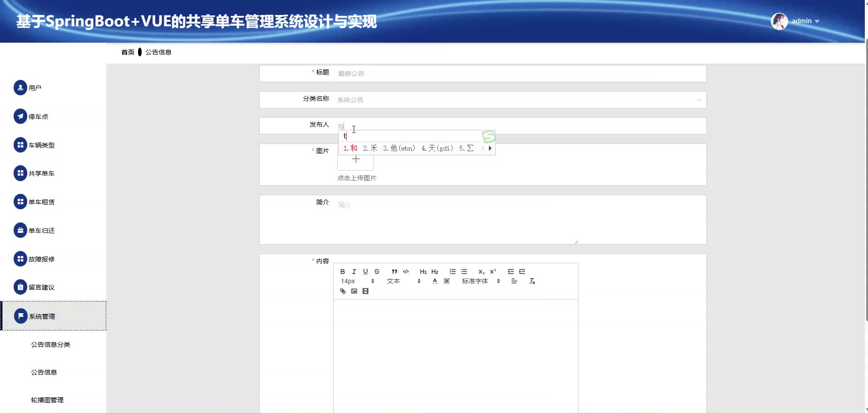Apply strikethrough formatting in the editor

[377, 271]
